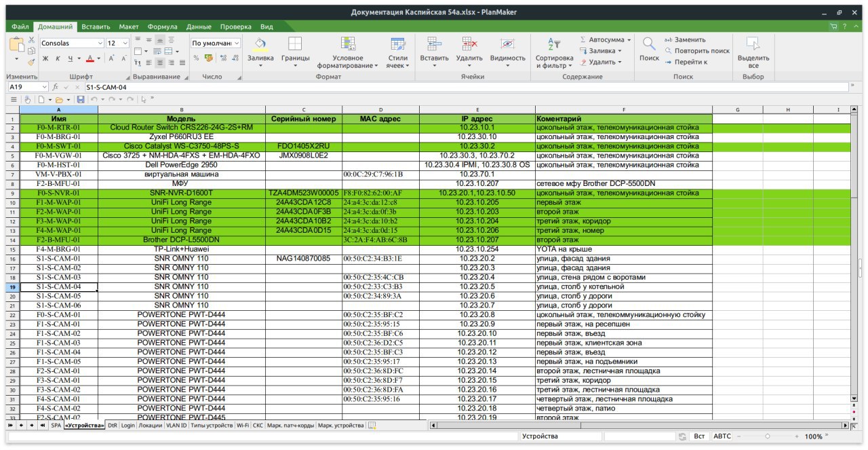Open the Видимость visibility eye button
Viewport: 868px width, 450px height.
(507, 52)
